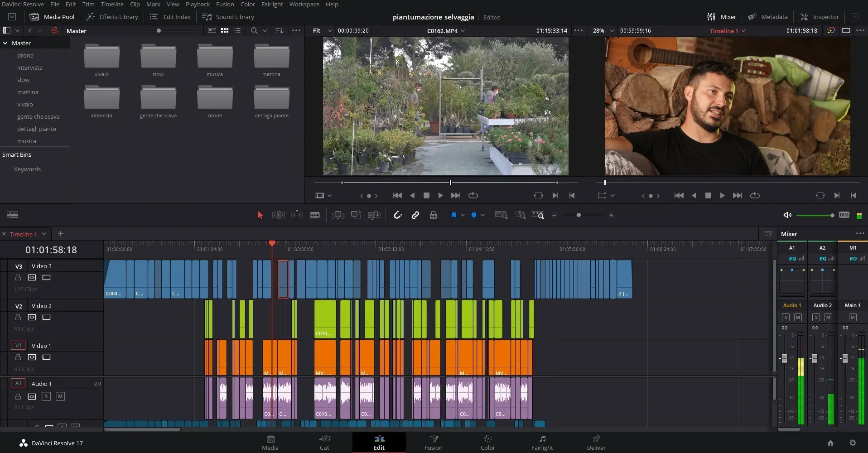
Task: Add a blue marker
Action: pos(474,215)
